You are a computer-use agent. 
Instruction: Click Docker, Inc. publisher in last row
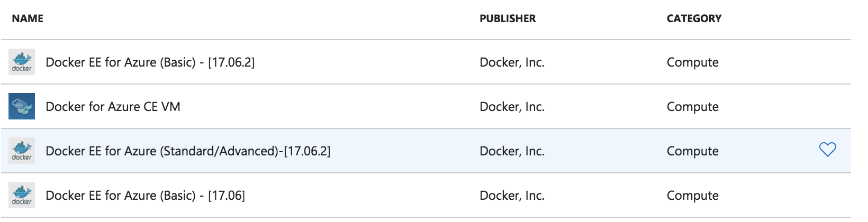(512, 196)
